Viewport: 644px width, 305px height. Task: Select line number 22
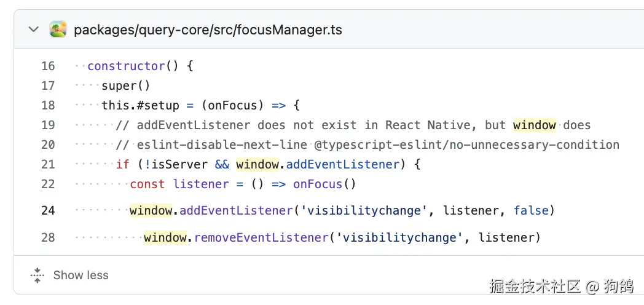[x=48, y=184]
